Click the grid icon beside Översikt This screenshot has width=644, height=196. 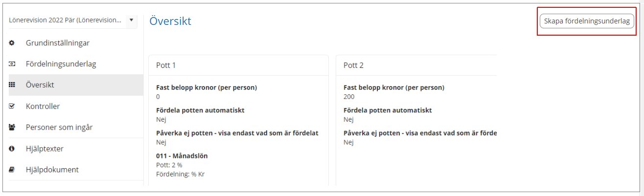12,85
